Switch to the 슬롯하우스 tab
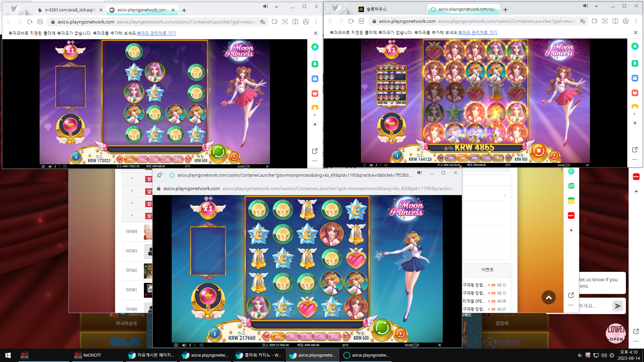The image size is (644, 362). [x=376, y=9]
